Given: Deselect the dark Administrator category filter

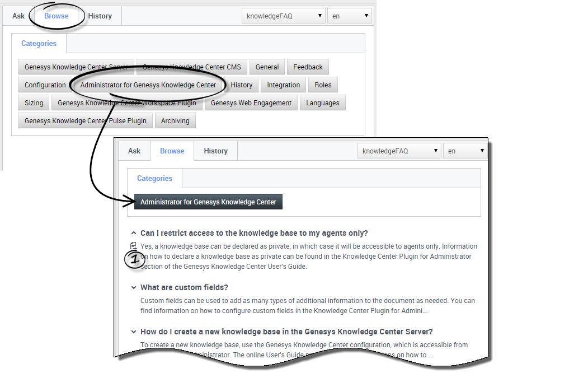Looking at the screenshot, I should 208,202.
